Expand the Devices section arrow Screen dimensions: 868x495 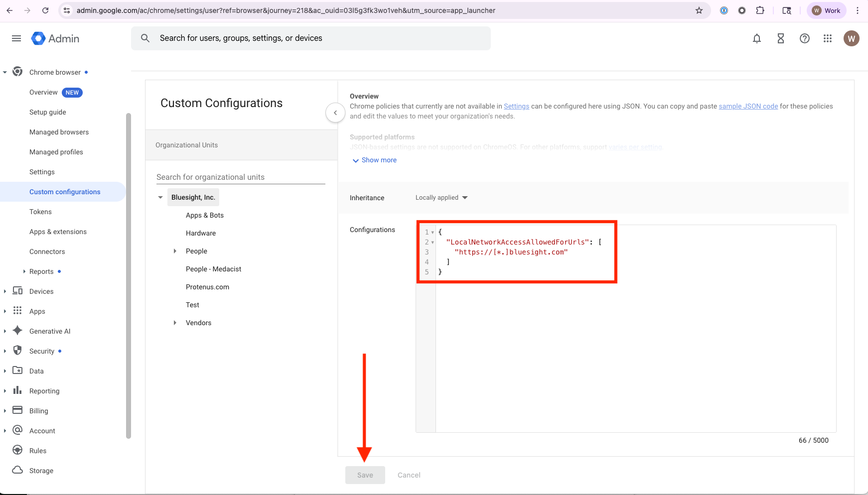5,291
